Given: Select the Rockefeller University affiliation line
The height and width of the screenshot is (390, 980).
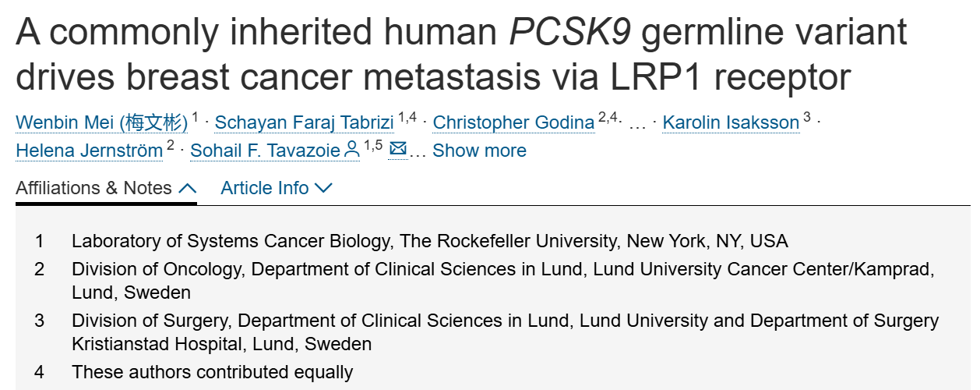Looking at the screenshot, I should (x=430, y=241).
